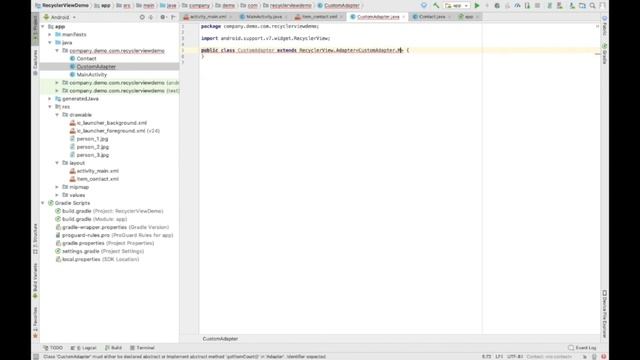640x360 pixels.
Task: Select ic_launcher_background.xml file
Action: (x=111, y=123)
